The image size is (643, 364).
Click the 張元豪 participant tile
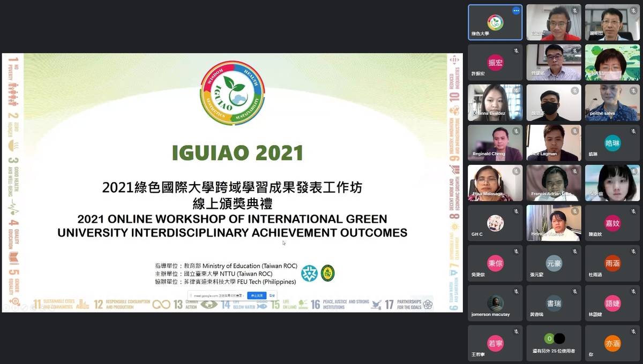click(x=554, y=263)
